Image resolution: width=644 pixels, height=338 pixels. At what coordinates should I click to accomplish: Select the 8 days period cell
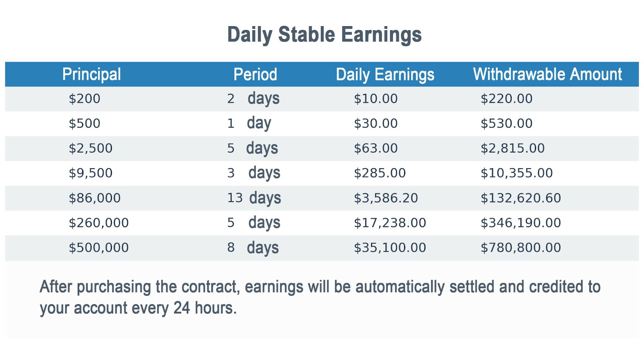253,248
